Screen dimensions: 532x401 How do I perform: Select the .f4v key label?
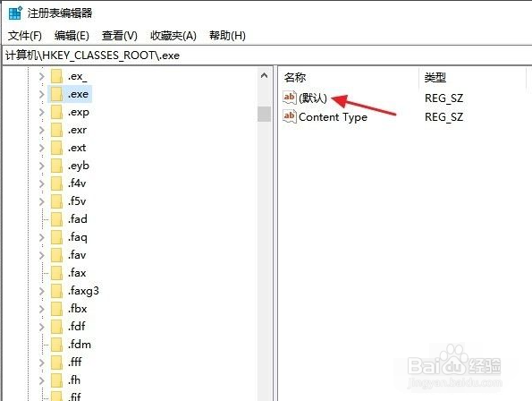(77, 183)
